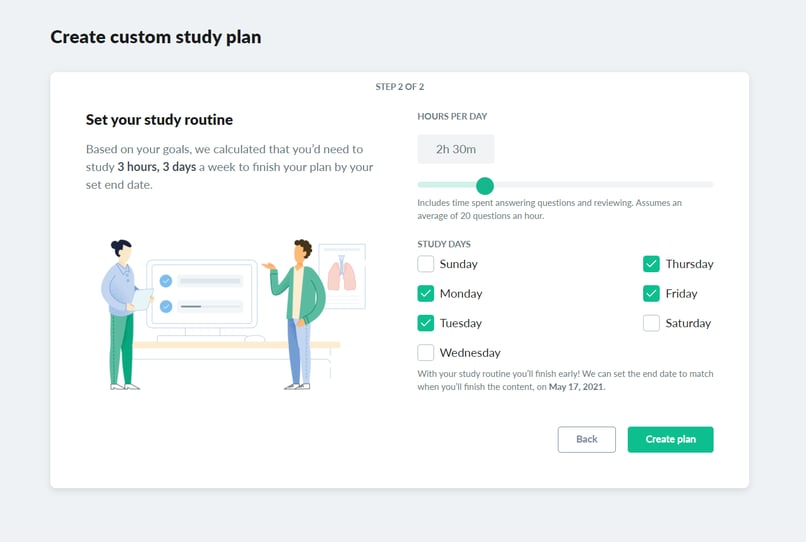
Task: Click the "Set your study routine" heading
Action: [x=159, y=120]
